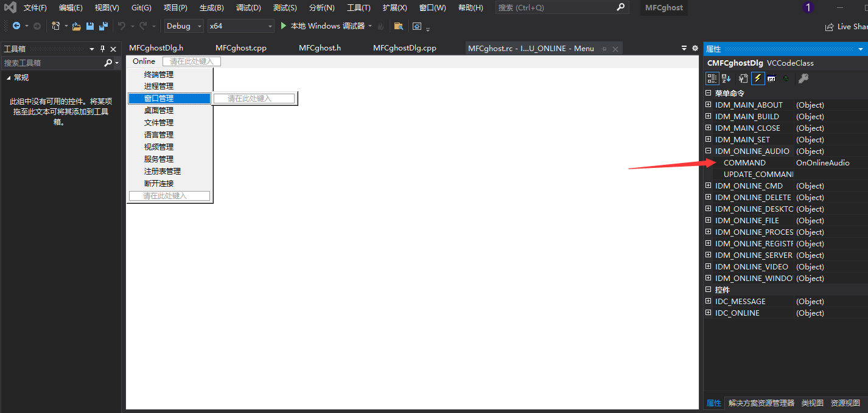This screenshot has width=868, height=413.
Task: Click the search magnifier icon in top search box
Action: pyautogui.click(x=620, y=7)
